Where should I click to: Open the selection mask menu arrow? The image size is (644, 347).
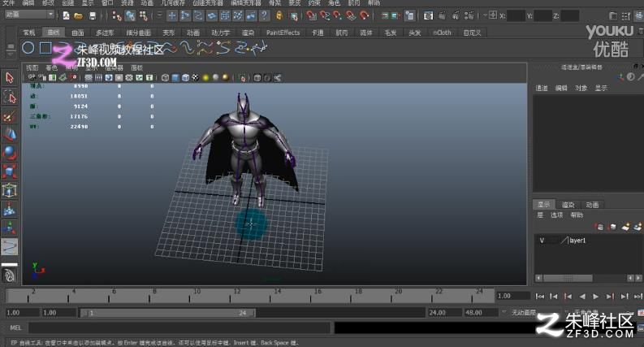pyautogui.click(x=159, y=15)
